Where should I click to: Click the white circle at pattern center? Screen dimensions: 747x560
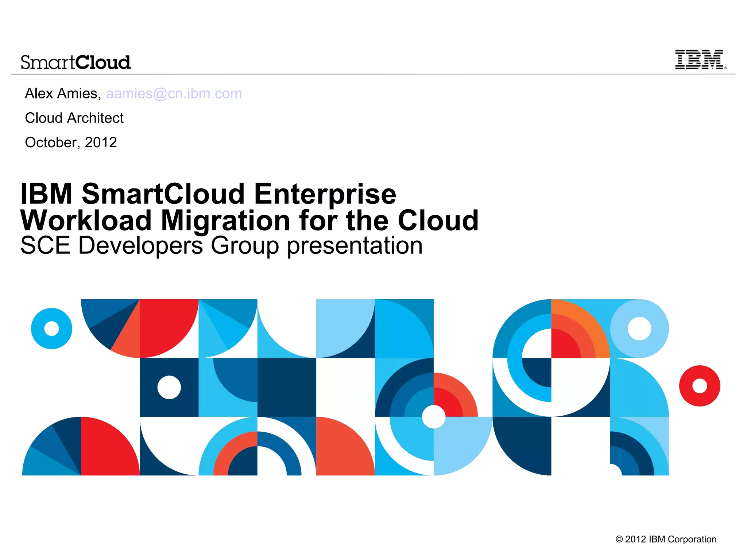433,417
